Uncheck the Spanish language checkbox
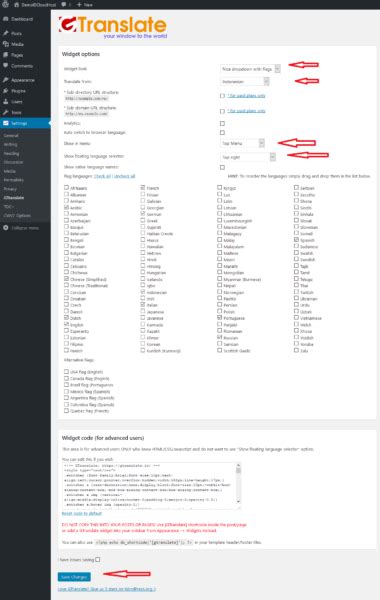Image resolution: width=380 pixels, height=600 pixels. tap(296, 240)
